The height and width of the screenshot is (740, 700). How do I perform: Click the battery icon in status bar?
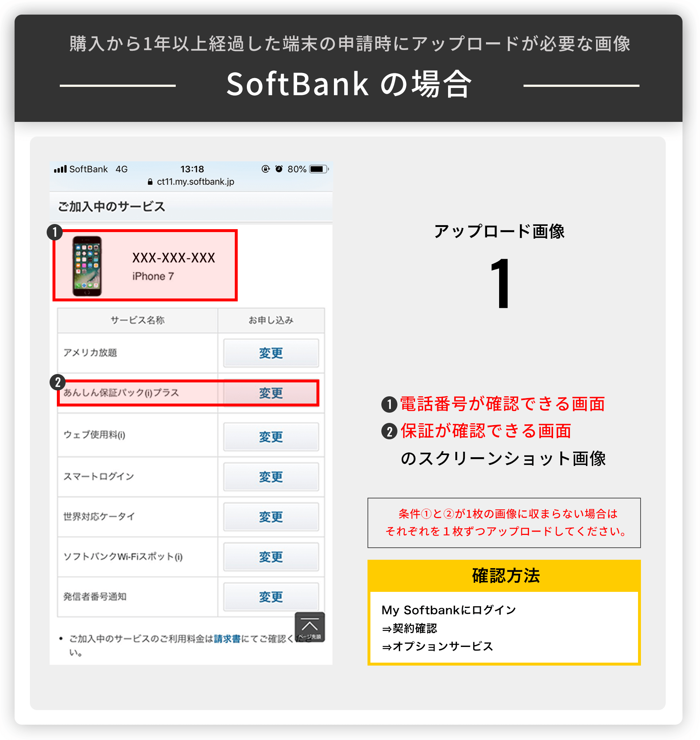click(x=319, y=169)
